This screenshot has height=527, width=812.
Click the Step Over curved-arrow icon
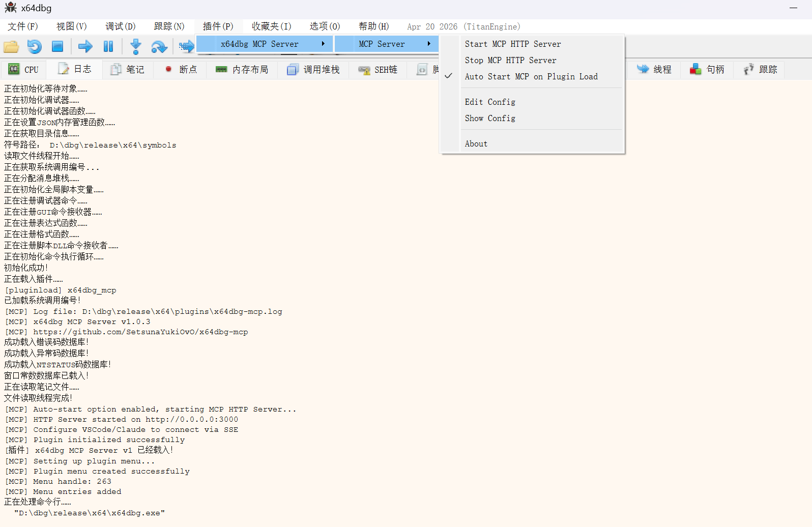[159, 47]
